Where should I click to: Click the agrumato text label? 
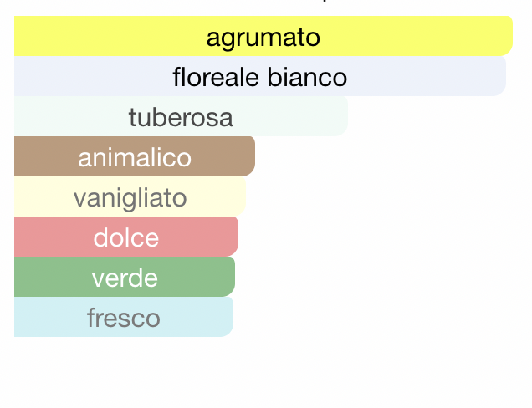(263, 38)
